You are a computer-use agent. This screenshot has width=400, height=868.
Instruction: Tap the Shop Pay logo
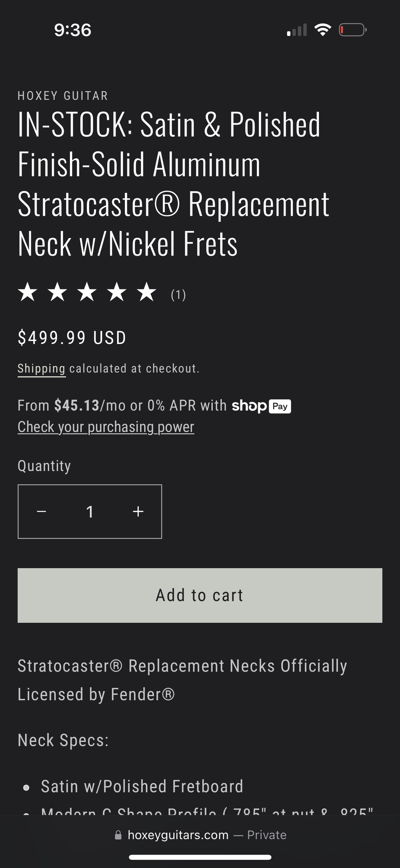click(x=261, y=406)
